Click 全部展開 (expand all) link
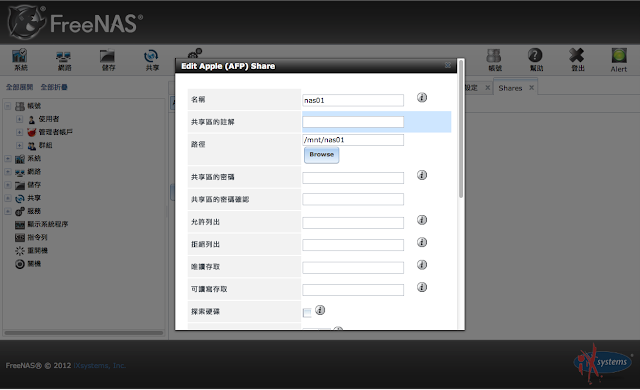 click(x=19, y=87)
